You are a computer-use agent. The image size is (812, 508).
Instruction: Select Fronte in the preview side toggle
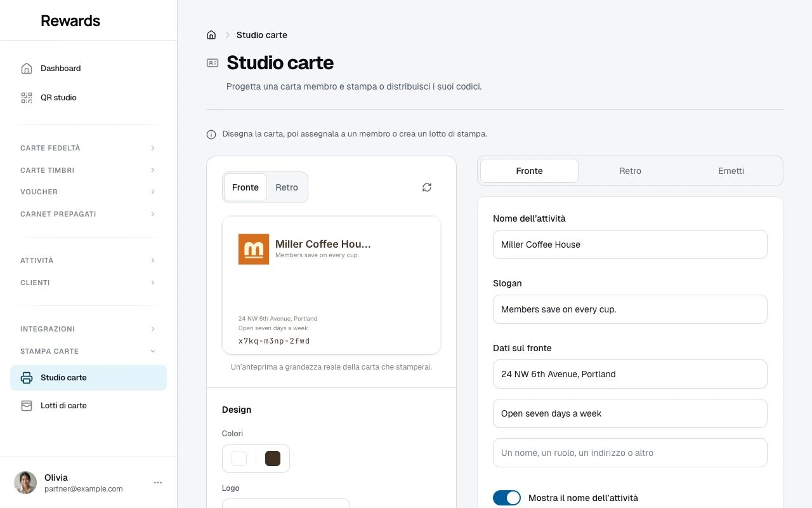(x=246, y=187)
